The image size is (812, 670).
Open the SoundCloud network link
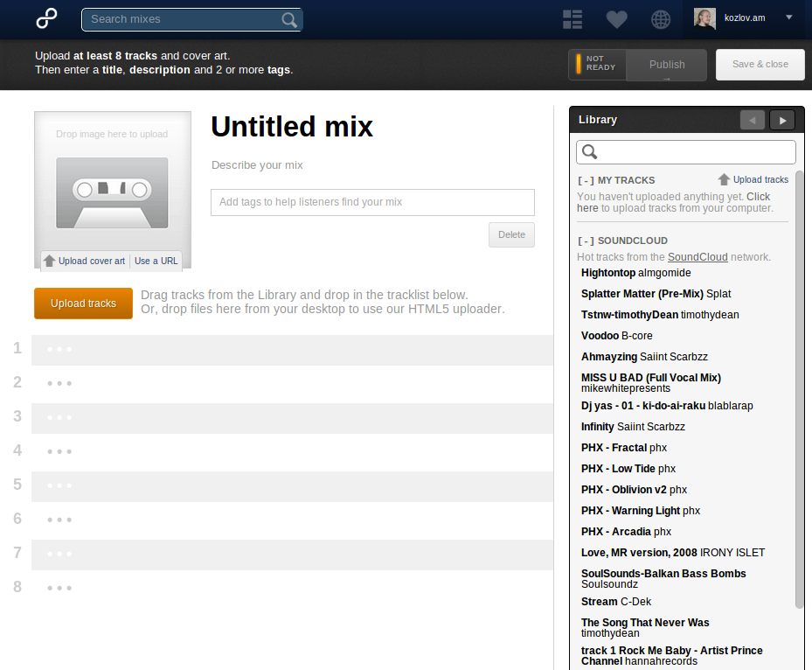(x=697, y=257)
